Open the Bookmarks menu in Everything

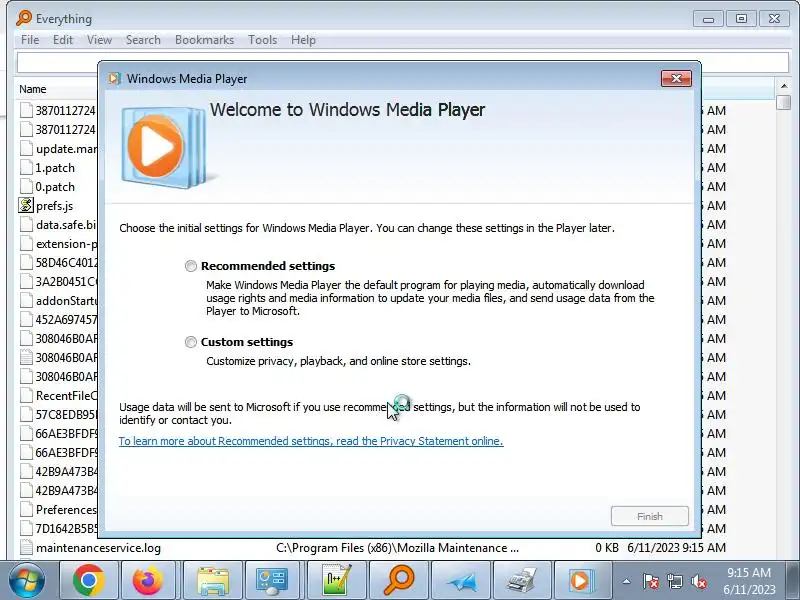click(204, 40)
